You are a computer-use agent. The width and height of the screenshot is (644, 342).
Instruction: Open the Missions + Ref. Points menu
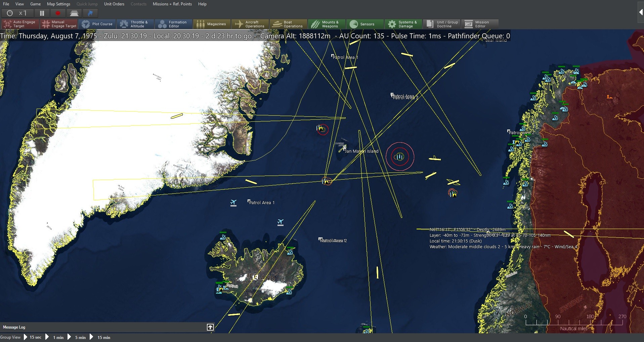(x=172, y=4)
